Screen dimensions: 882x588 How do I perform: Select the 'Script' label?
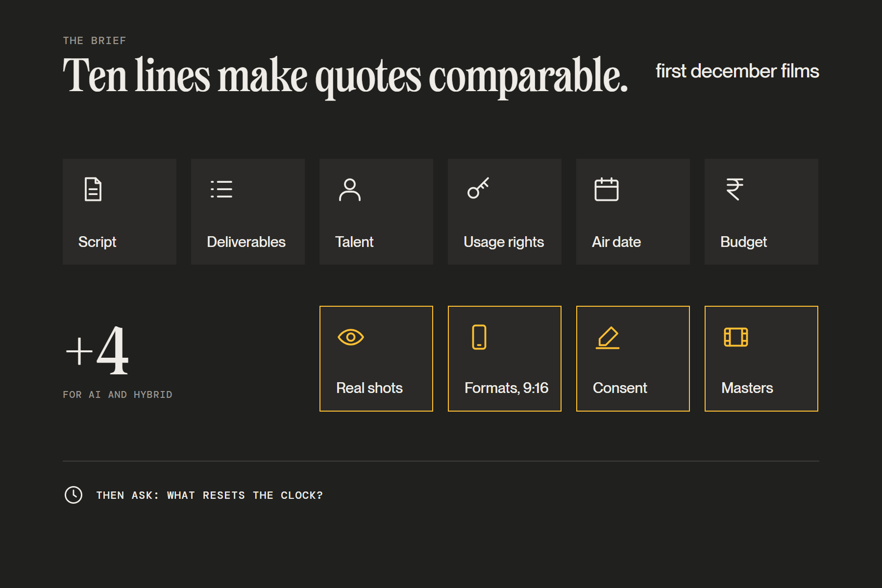click(97, 242)
